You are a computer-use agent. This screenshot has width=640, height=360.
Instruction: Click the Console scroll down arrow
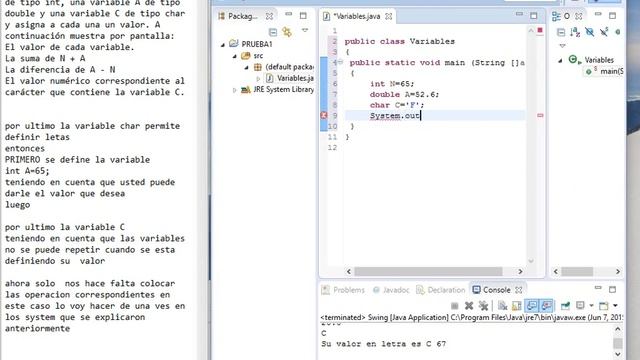coord(618,354)
